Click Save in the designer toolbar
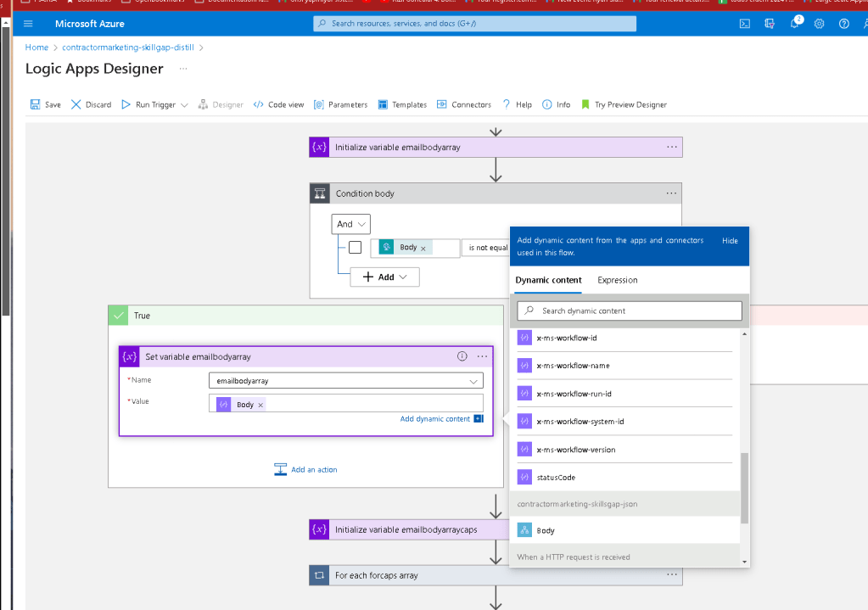The image size is (868, 610). (45, 104)
